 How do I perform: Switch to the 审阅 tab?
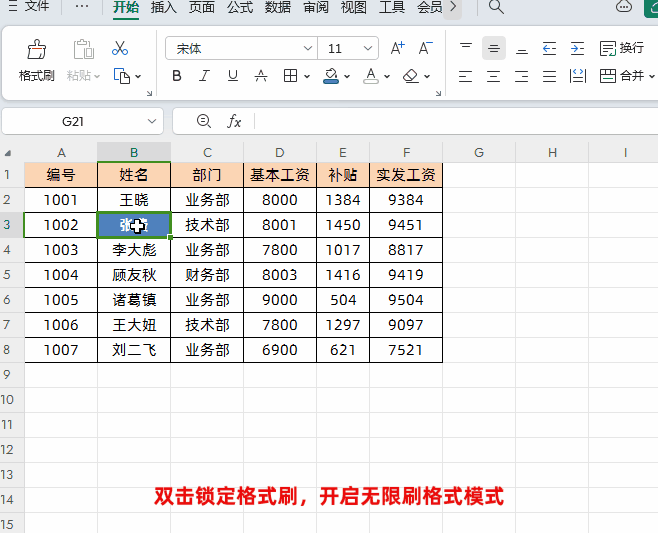316,7
